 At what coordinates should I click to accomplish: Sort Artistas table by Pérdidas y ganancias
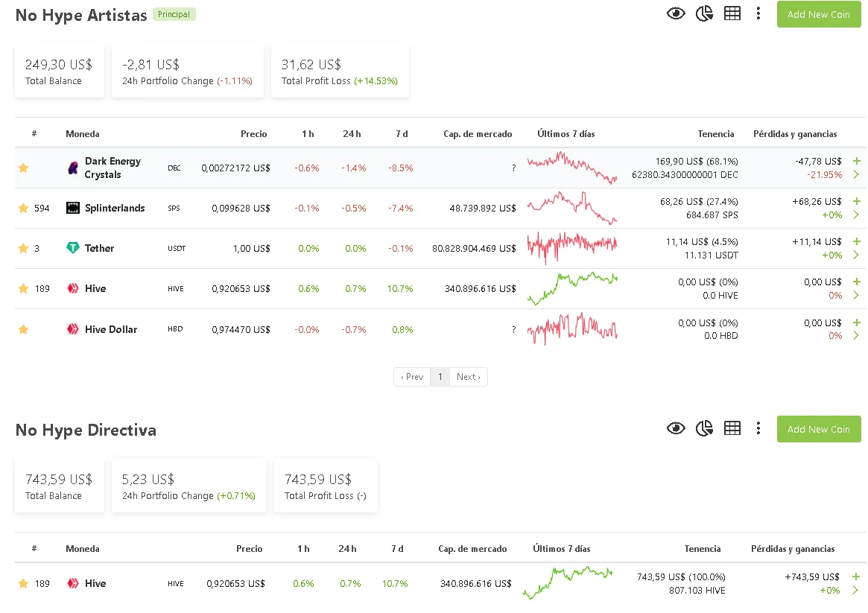point(795,134)
